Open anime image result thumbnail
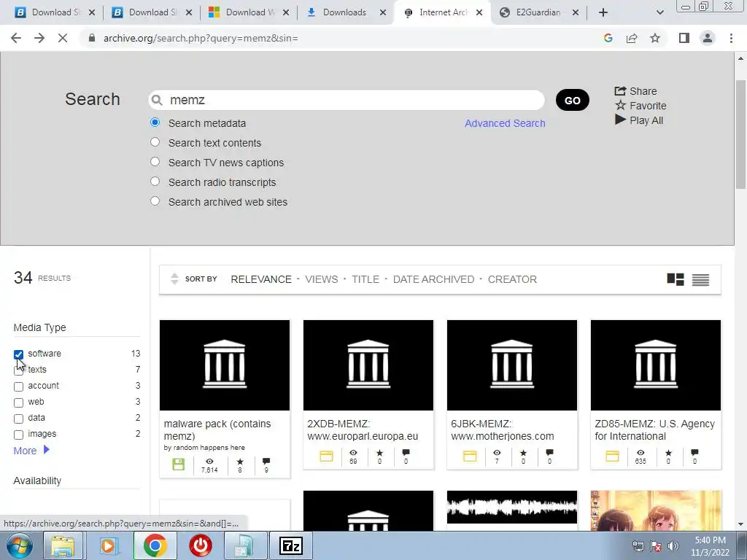747x560 pixels. click(x=656, y=510)
